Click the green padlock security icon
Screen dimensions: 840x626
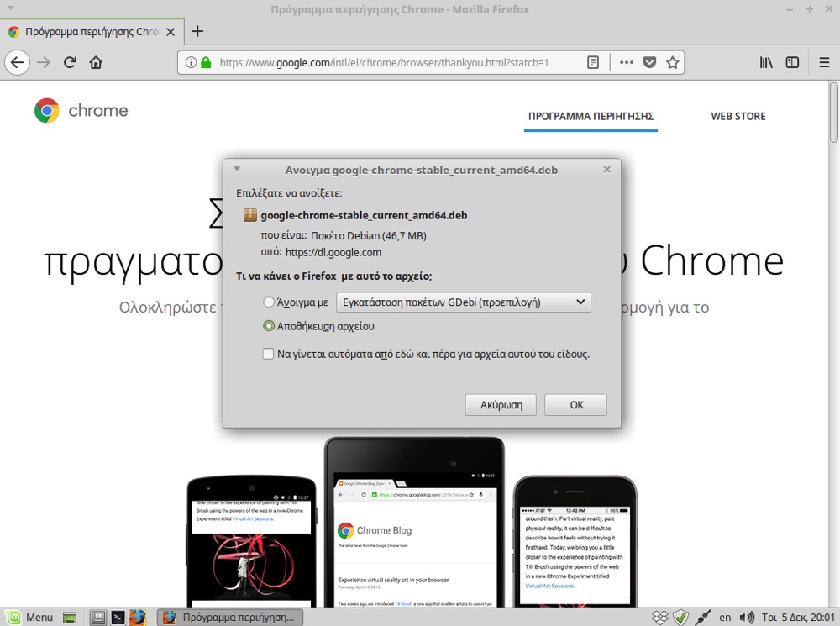coord(206,63)
